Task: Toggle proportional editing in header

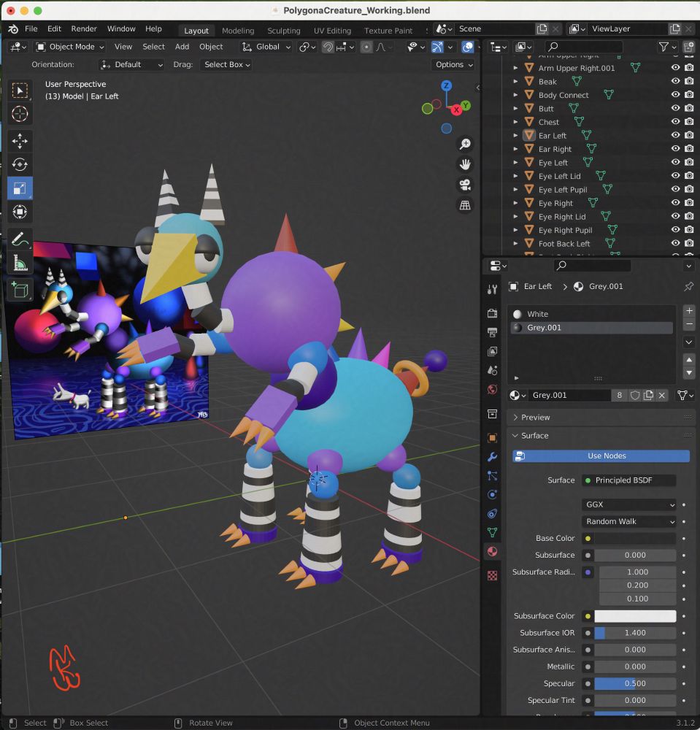Action: (366, 47)
